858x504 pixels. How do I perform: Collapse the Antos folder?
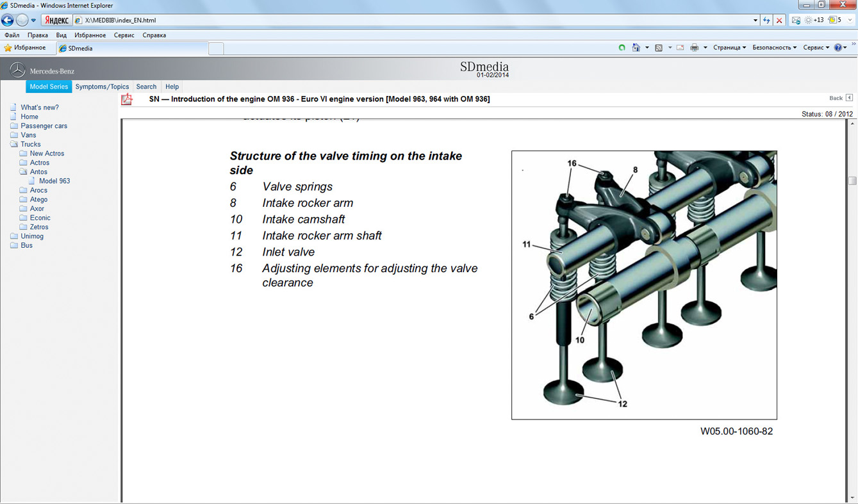click(x=24, y=172)
